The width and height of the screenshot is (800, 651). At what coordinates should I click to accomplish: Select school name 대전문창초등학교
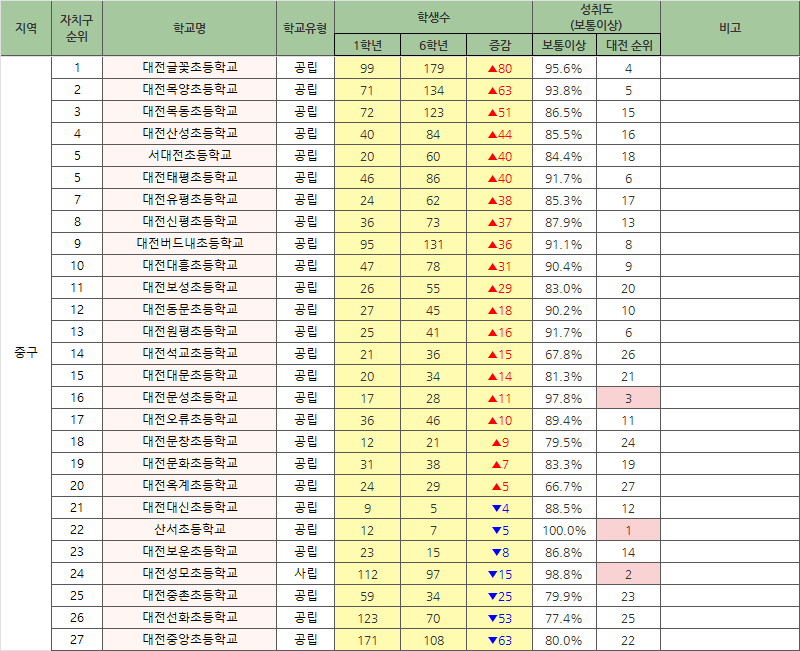(189, 441)
